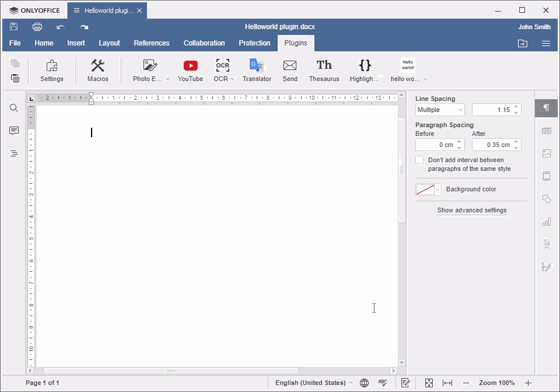Expand OCR plugin dropdown arrow
This screenshot has width=560, height=392.
(233, 79)
